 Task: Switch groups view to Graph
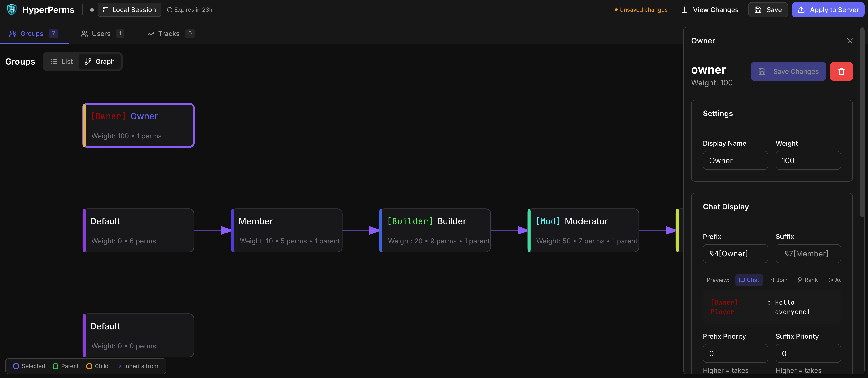pos(100,62)
